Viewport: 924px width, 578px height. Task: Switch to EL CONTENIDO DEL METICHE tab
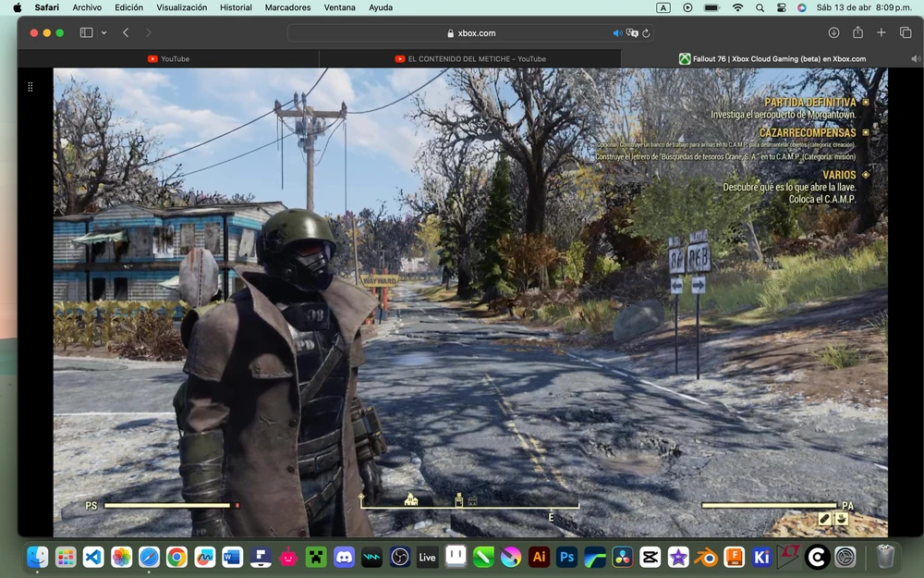pyautogui.click(x=470, y=58)
